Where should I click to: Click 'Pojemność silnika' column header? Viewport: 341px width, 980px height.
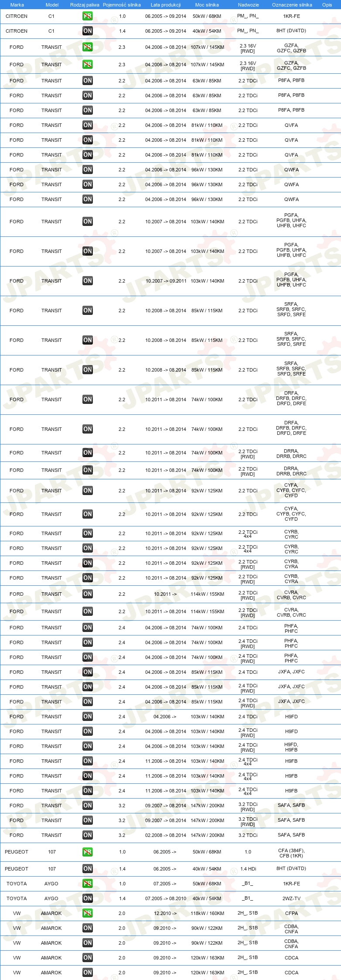(x=122, y=5)
